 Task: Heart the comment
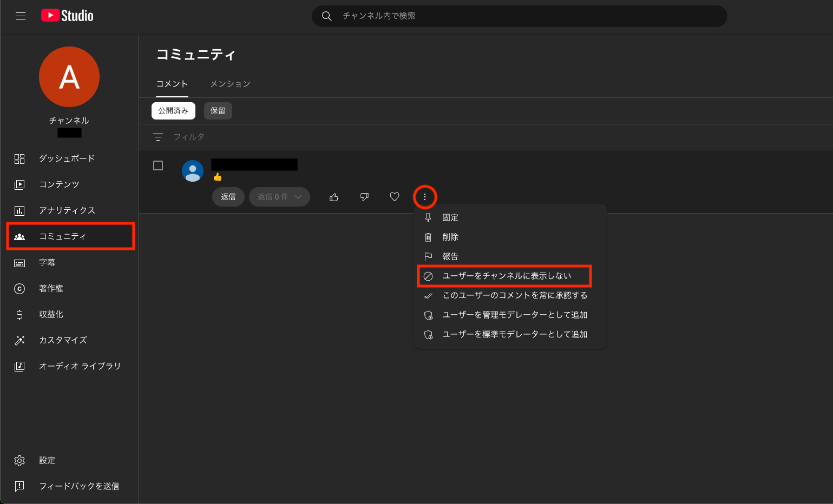pyautogui.click(x=395, y=197)
